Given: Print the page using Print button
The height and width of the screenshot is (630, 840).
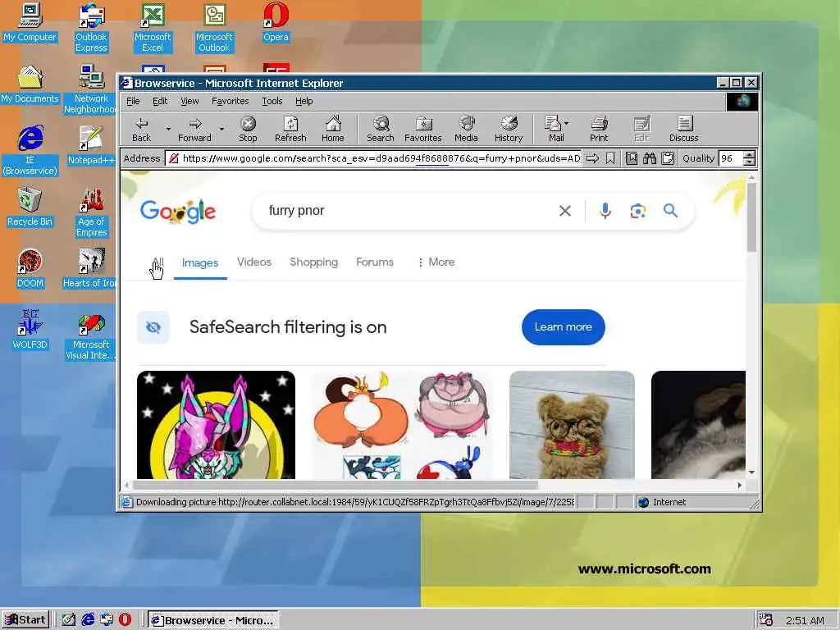Looking at the screenshot, I should [x=599, y=129].
